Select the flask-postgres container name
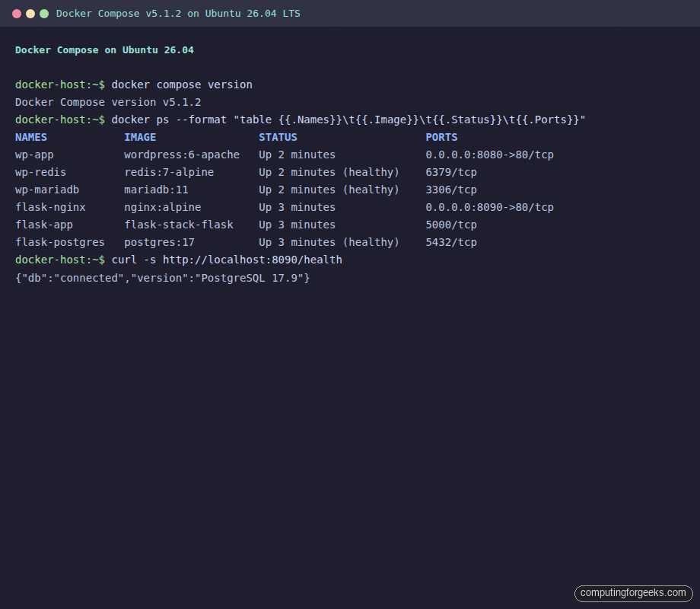The height and width of the screenshot is (609, 700). [x=60, y=242]
